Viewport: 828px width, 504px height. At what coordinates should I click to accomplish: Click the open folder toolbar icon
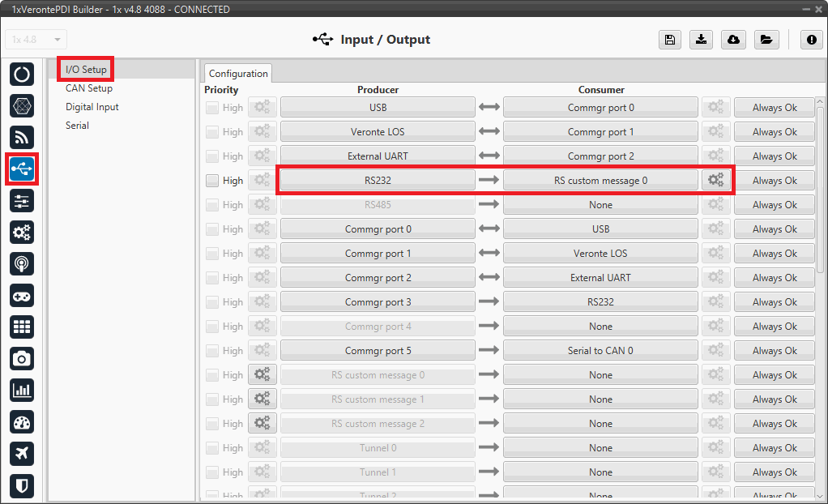point(766,40)
